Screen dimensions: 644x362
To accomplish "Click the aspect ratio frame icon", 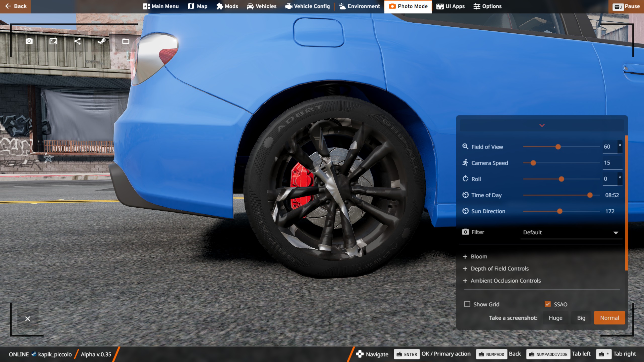I will (x=53, y=41).
